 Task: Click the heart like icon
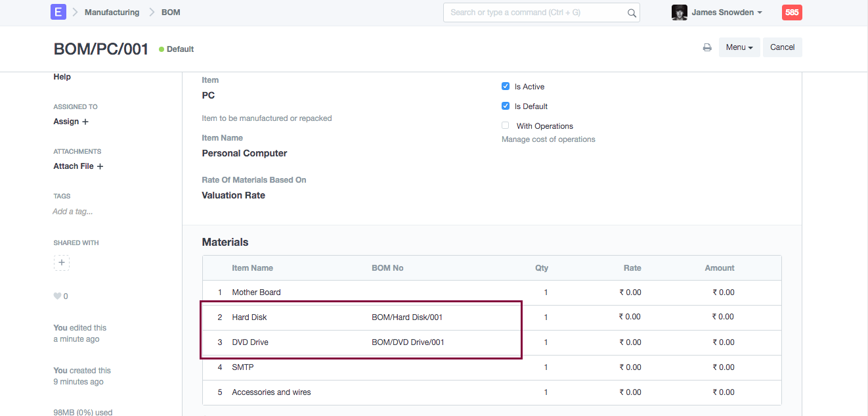pyautogui.click(x=57, y=296)
